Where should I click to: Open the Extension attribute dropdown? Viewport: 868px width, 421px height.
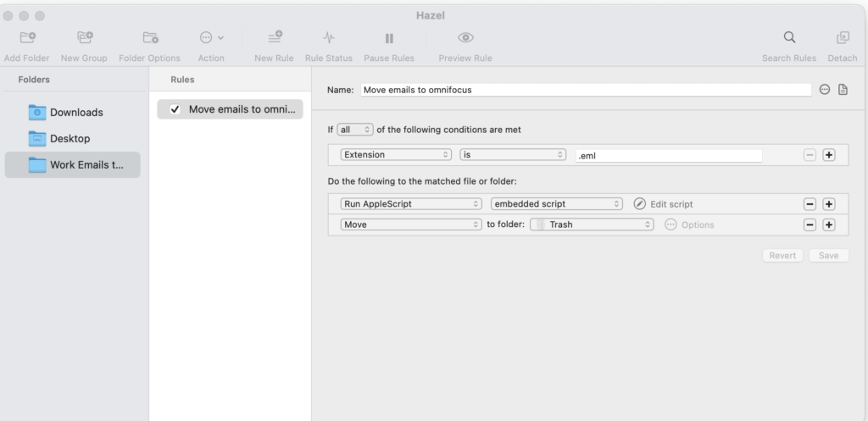coord(396,155)
